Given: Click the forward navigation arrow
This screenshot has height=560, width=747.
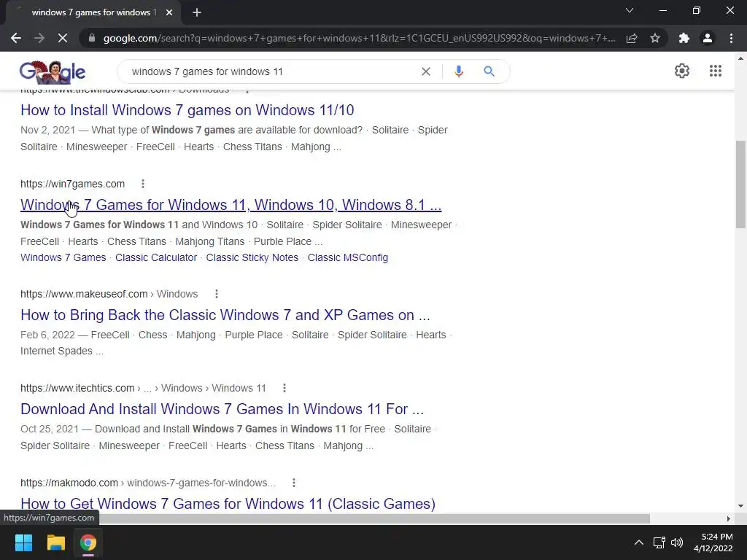Looking at the screenshot, I should (39, 38).
